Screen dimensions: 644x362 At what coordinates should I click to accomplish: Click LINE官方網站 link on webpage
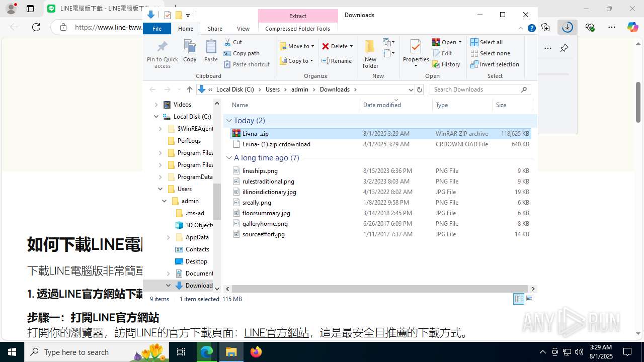pyautogui.click(x=276, y=333)
